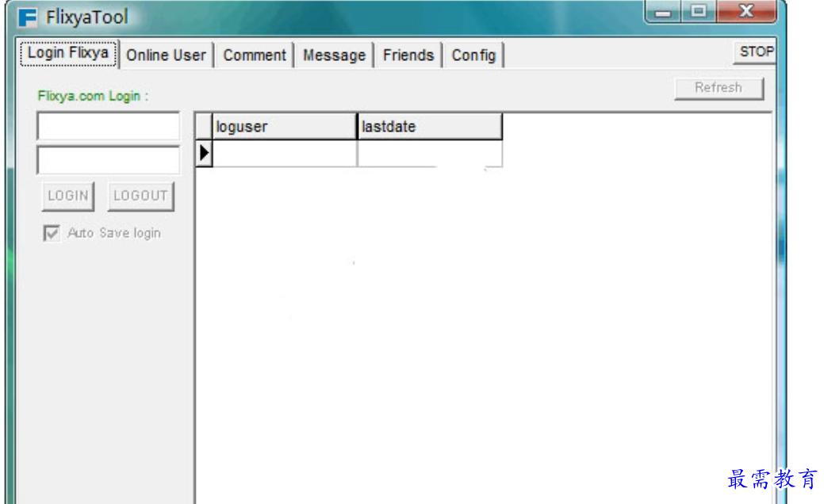Viewport: 824px width, 504px height.
Task: Switch to the Online User tab
Action: click(166, 55)
